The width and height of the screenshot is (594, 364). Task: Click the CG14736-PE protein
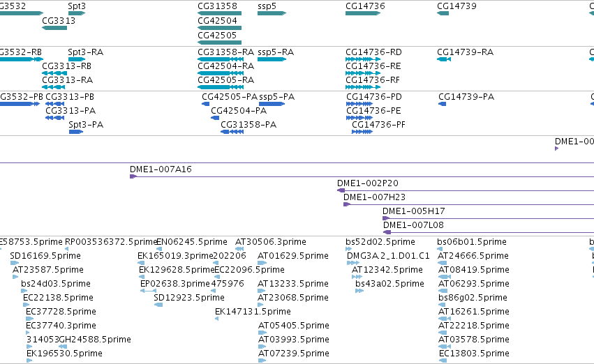coord(359,118)
